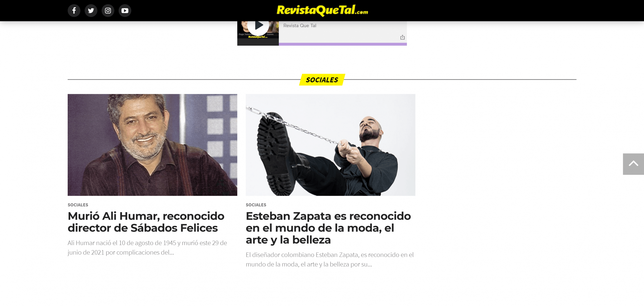Open the Instagram social icon
The image size is (644, 306).
tap(108, 10)
